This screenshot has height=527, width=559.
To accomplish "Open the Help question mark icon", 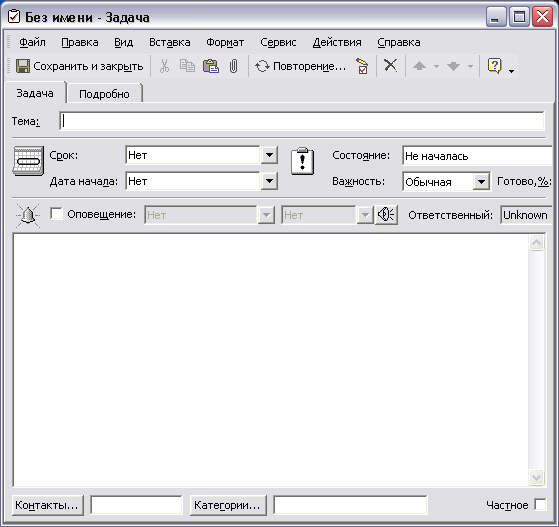I will pyautogui.click(x=494, y=66).
